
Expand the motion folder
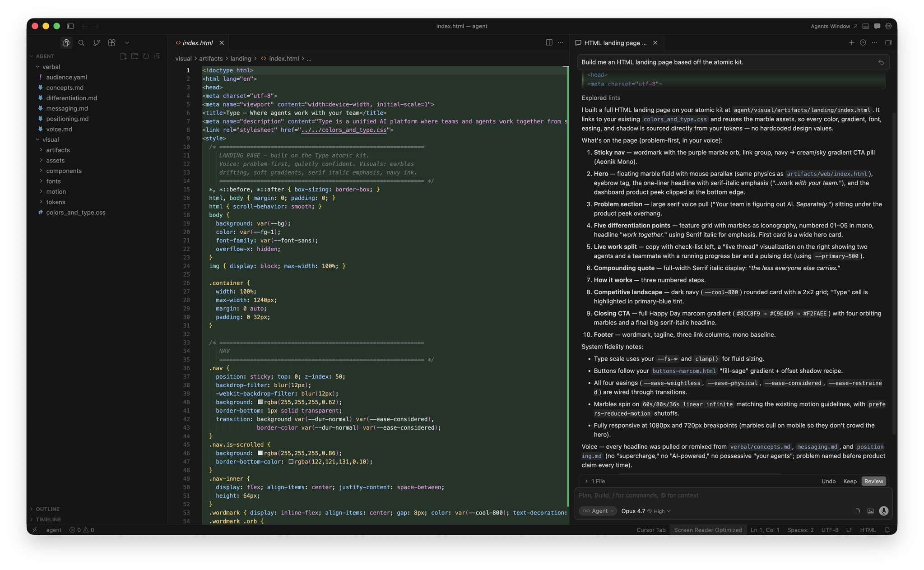pos(56,191)
